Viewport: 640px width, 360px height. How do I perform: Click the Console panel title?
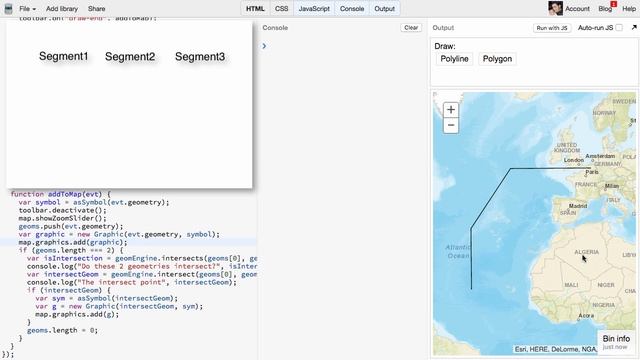275,28
